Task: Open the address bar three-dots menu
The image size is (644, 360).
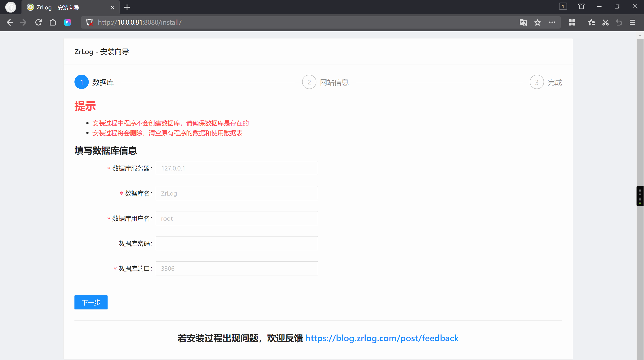Action: pyautogui.click(x=552, y=22)
